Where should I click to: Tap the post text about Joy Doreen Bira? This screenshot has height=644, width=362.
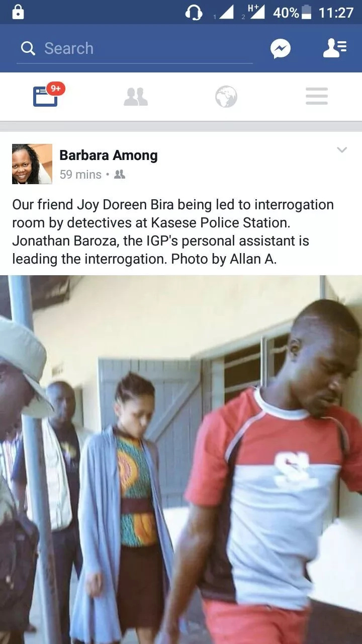tap(173, 232)
